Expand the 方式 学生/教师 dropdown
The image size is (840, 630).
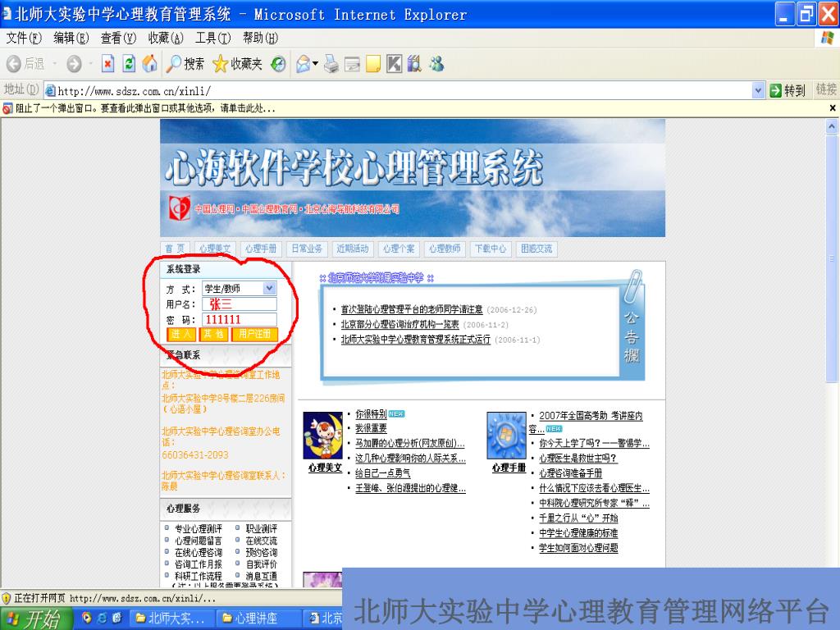(x=269, y=288)
